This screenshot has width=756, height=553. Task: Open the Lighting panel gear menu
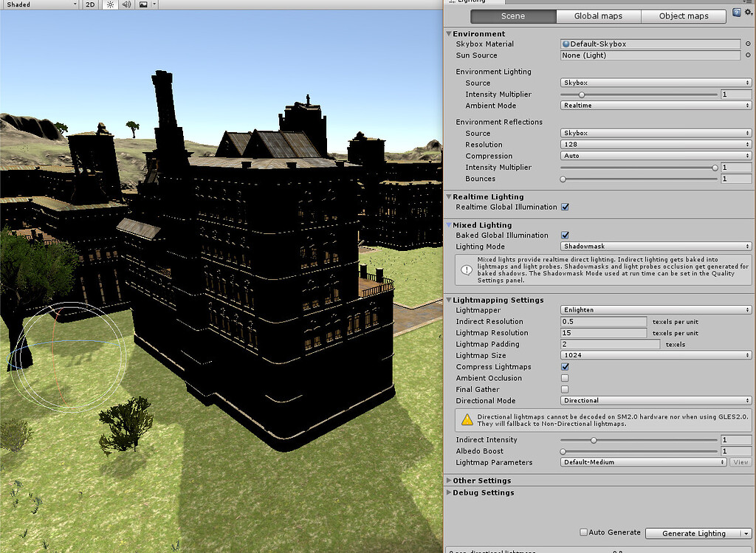tap(748, 12)
